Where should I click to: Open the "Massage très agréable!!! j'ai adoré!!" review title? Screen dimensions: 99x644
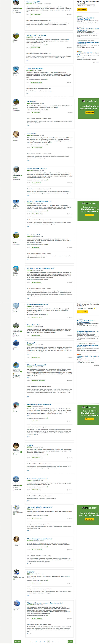40,201
